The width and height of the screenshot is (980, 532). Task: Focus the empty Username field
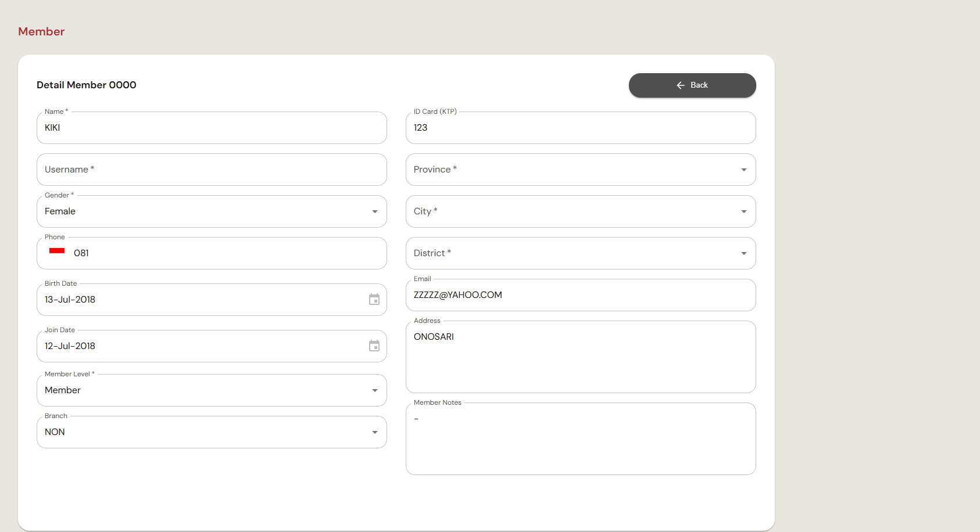pos(212,170)
